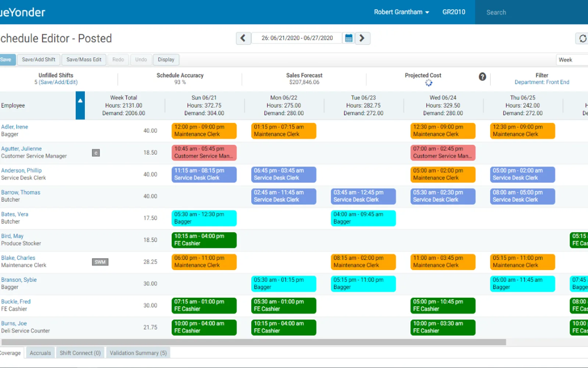The image size is (588, 368).
Task: Switch to the Accruals tab
Action: coord(40,353)
